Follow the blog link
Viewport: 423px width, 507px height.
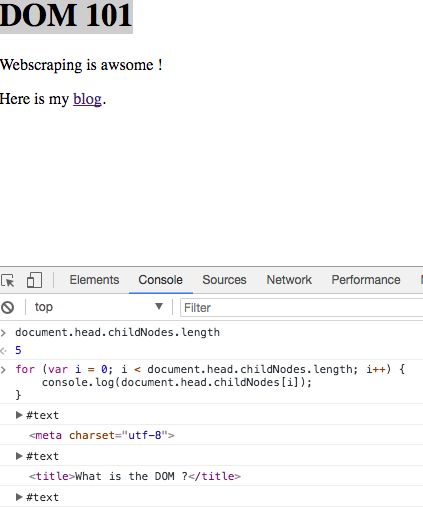pyautogui.click(x=87, y=99)
